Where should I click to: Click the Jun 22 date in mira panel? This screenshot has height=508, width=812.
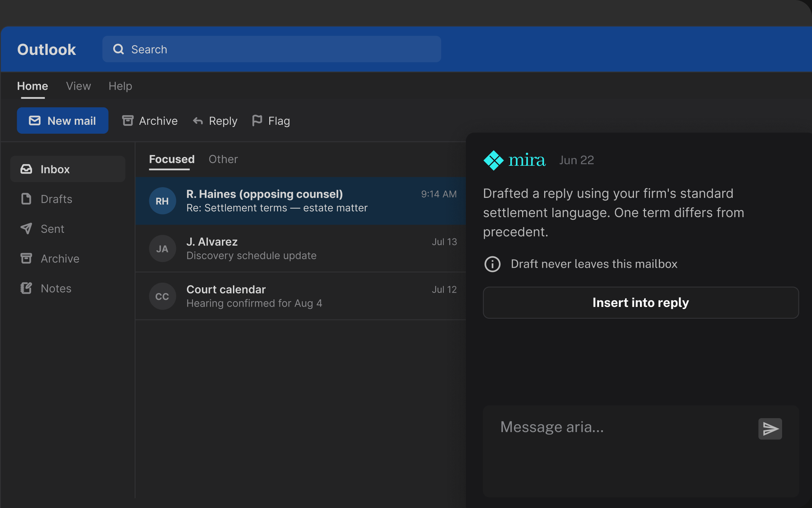coord(577,160)
